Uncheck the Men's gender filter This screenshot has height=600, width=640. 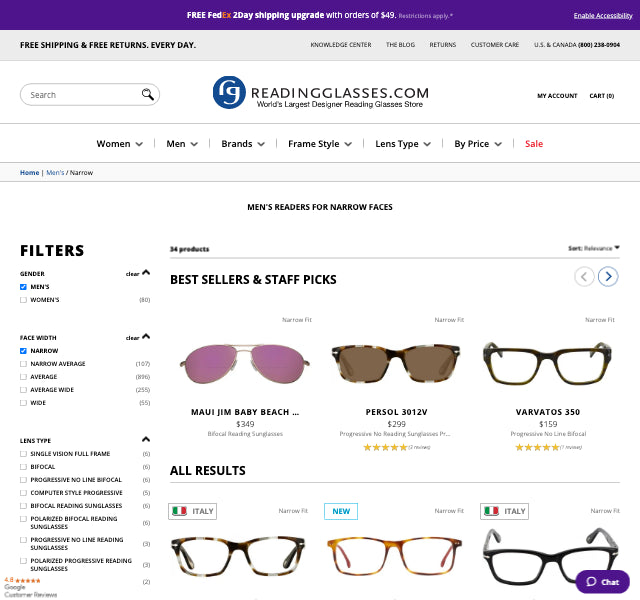click(x=23, y=287)
